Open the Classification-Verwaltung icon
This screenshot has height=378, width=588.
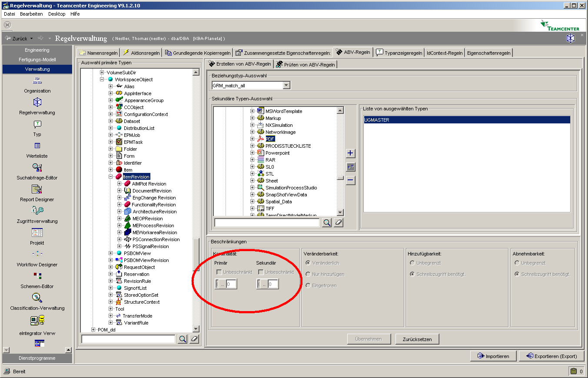coord(37,298)
